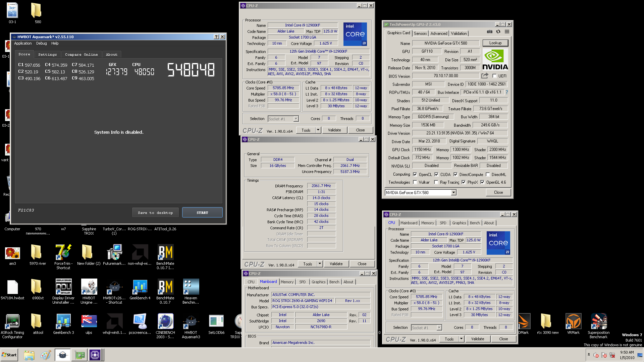The image size is (644, 362).
Task: Toggle the CUDA checkbox
Action: pyautogui.click(x=436, y=174)
